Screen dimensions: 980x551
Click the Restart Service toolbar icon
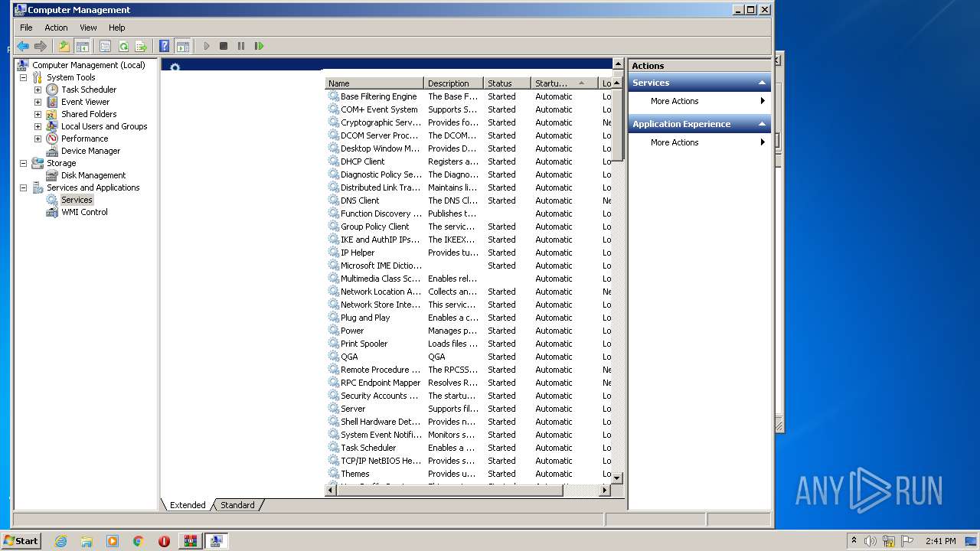click(x=259, y=46)
